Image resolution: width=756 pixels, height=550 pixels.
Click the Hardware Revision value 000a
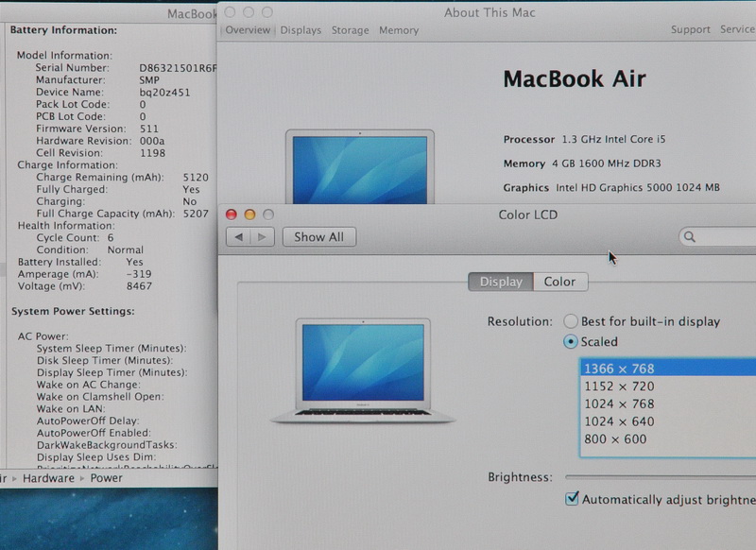pyautogui.click(x=152, y=141)
